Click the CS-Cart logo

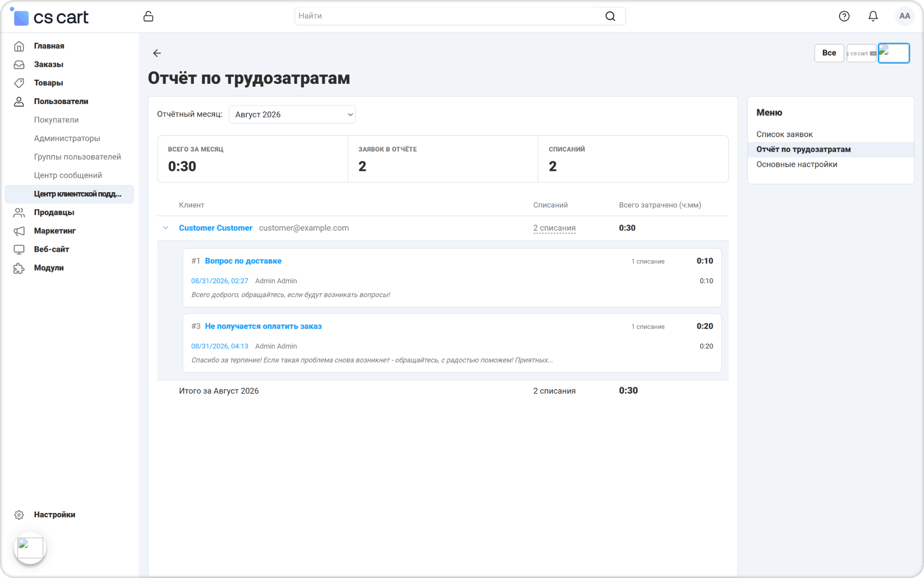50,17
